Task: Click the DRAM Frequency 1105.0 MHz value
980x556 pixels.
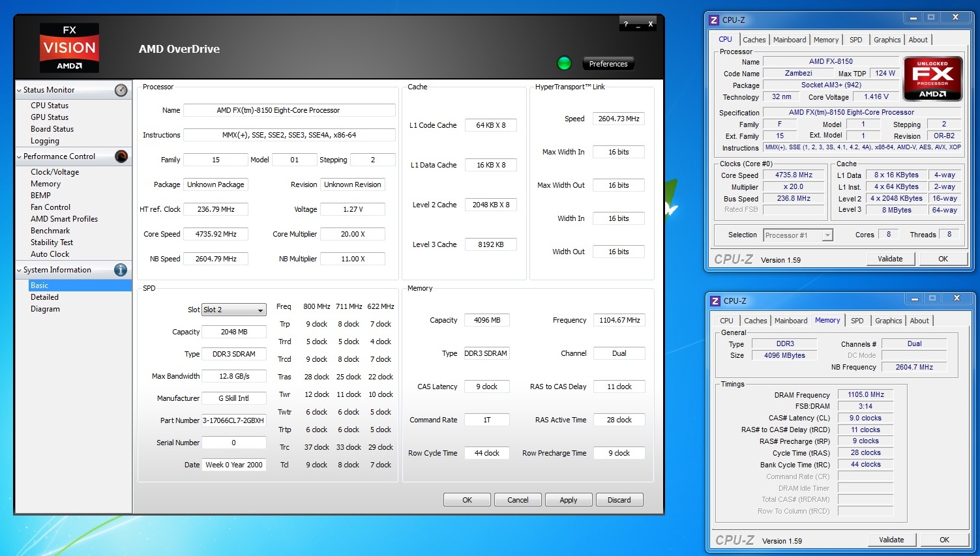Action: click(x=865, y=394)
